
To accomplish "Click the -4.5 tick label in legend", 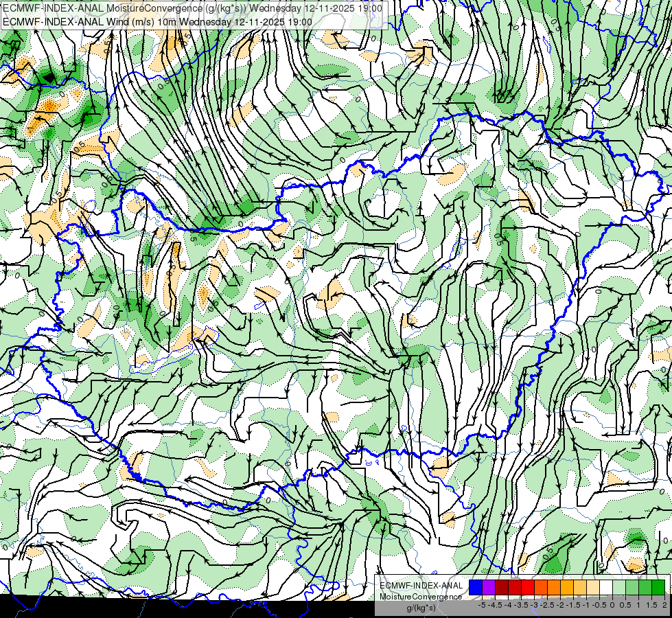I will 495,605.
